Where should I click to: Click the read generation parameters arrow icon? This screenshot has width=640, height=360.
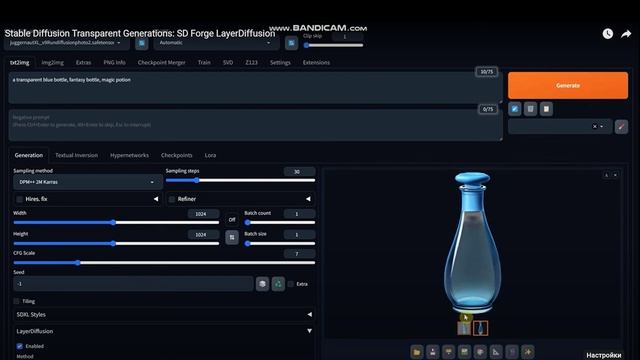click(x=515, y=109)
